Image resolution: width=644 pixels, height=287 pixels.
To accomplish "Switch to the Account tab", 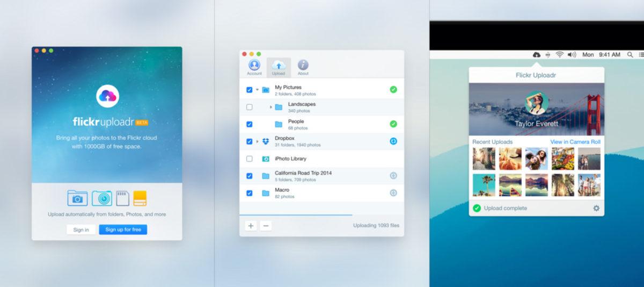I will pyautogui.click(x=254, y=67).
